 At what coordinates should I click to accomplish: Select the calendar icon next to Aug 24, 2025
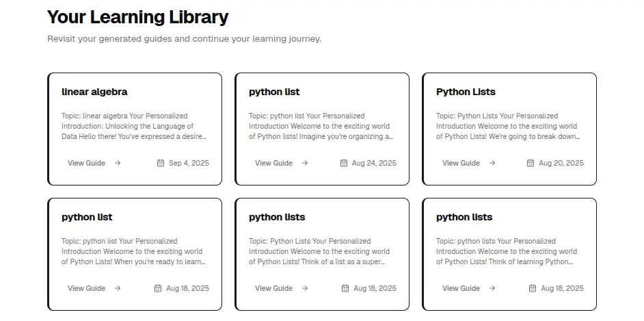(345, 163)
